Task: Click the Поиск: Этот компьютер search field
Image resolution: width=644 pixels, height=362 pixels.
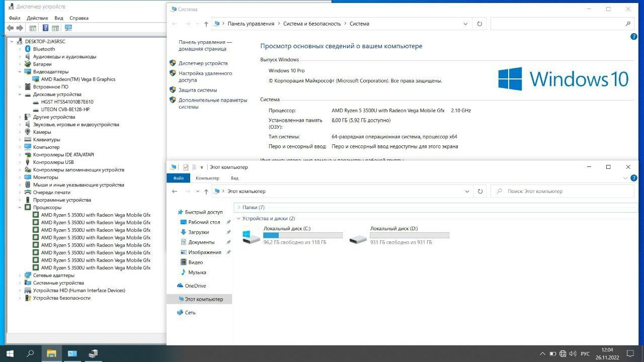Action: click(562, 192)
